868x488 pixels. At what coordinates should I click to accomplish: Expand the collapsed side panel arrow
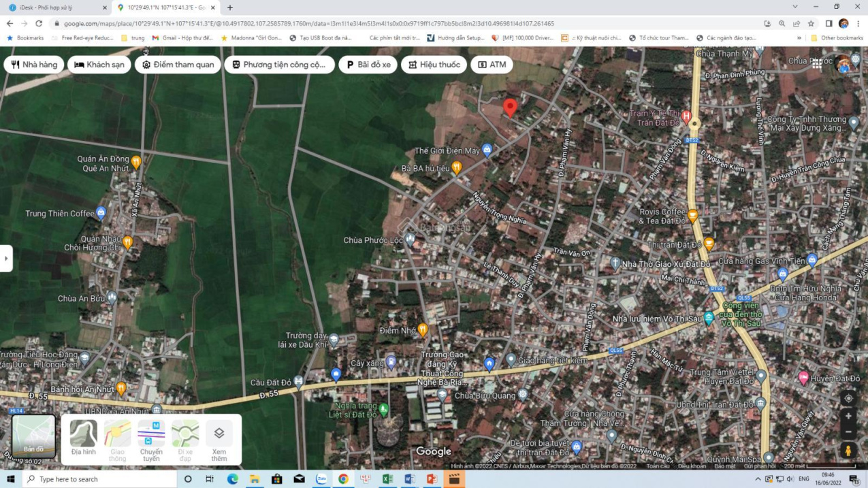(6, 259)
